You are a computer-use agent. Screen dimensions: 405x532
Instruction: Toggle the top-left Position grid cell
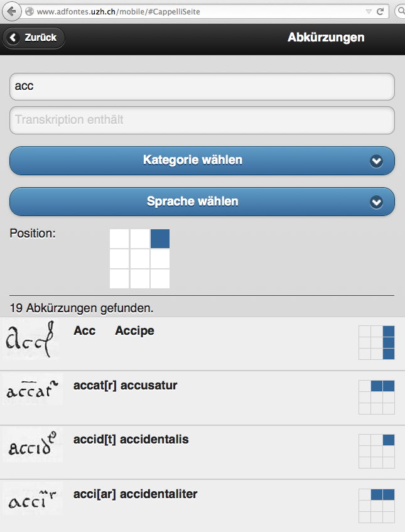point(119,239)
